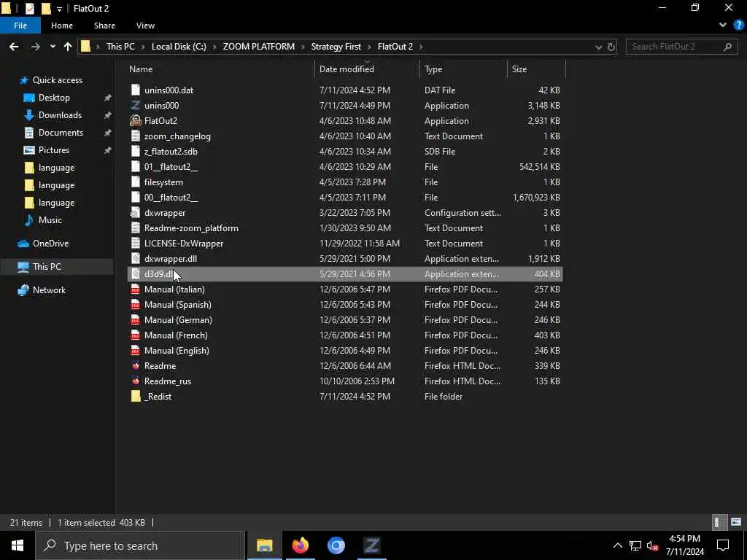Open the Share ribbon tab
The width and height of the screenshot is (747, 560).
point(104,26)
